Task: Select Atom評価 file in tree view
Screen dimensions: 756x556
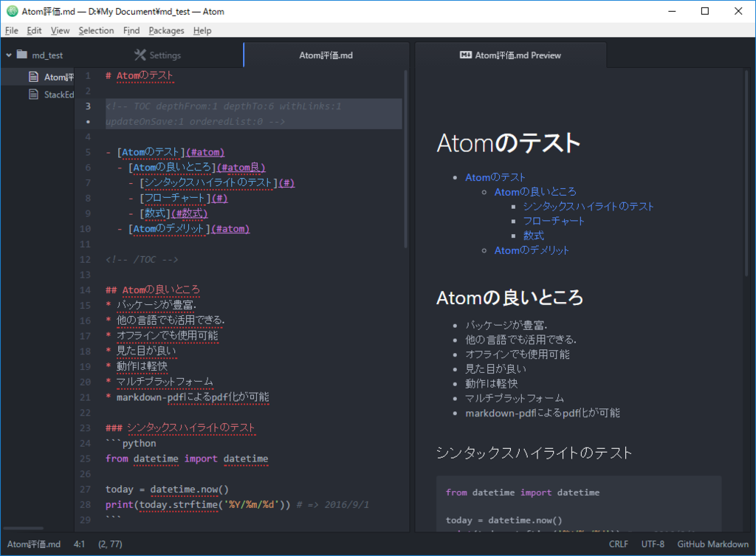Action: (x=59, y=77)
